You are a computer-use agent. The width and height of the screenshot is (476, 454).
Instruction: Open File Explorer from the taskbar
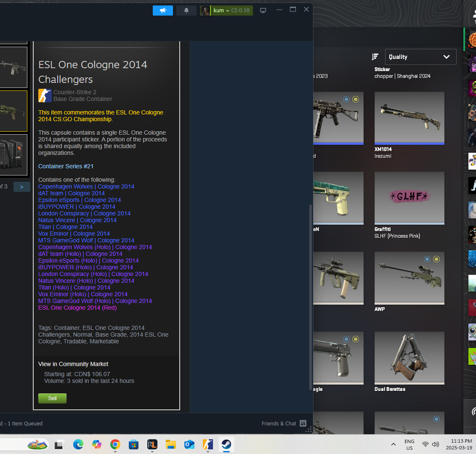(x=170, y=445)
